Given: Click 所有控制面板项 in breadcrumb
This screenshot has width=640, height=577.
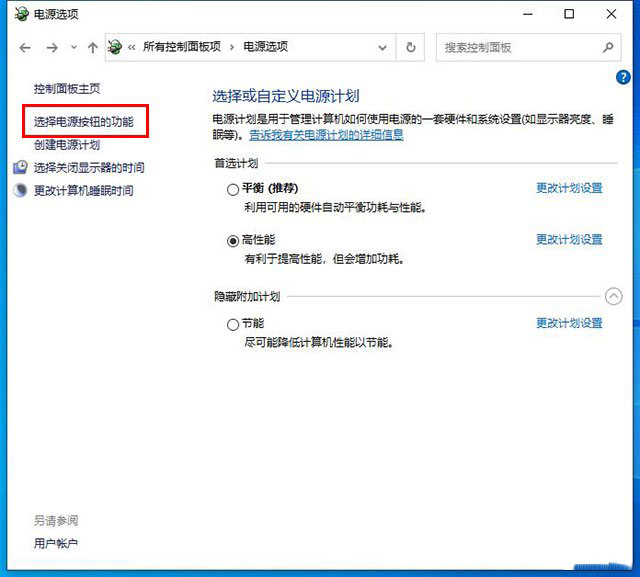Looking at the screenshot, I should (x=182, y=47).
